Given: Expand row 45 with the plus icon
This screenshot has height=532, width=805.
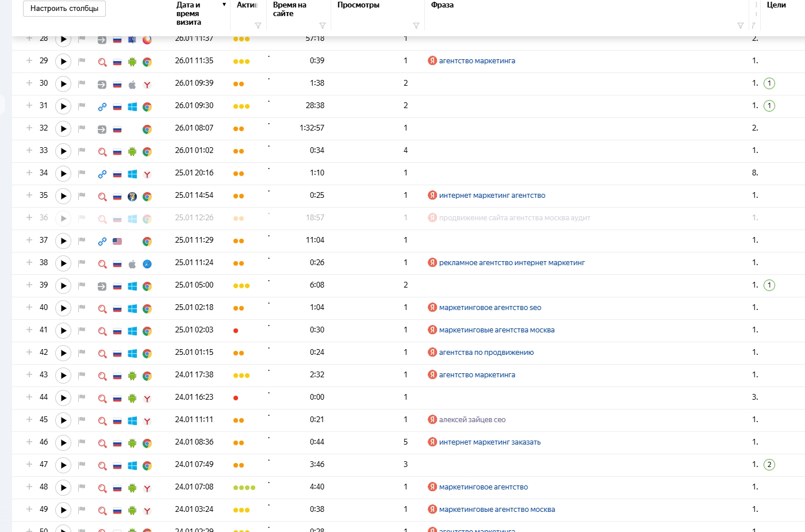Looking at the screenshot, I should tap(29, 419).
